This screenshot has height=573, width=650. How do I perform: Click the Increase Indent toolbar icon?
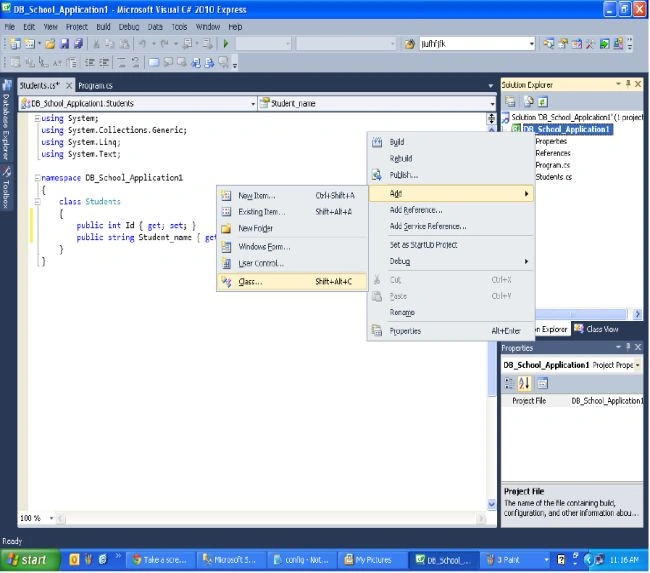[x=104, y=63]
